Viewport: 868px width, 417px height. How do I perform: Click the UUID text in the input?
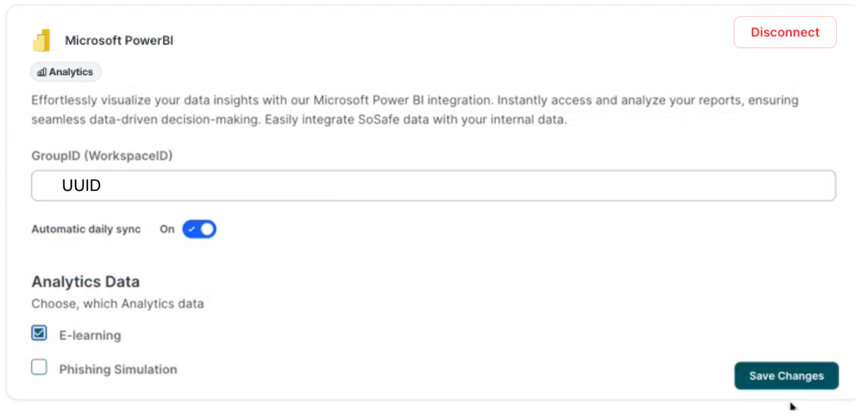point(81,186)
